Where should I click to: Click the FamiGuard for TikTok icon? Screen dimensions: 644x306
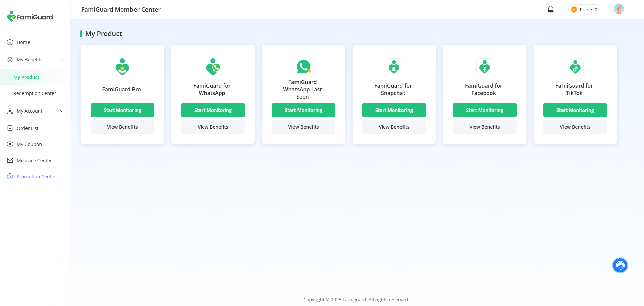point(575,67)
